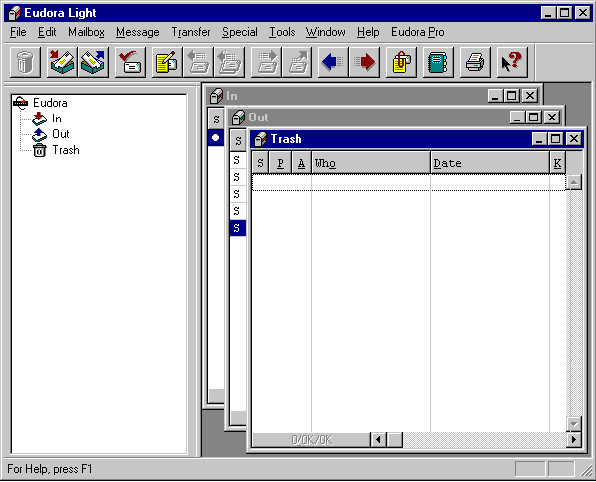Click the P priority column header in Trash

(281, 163)
